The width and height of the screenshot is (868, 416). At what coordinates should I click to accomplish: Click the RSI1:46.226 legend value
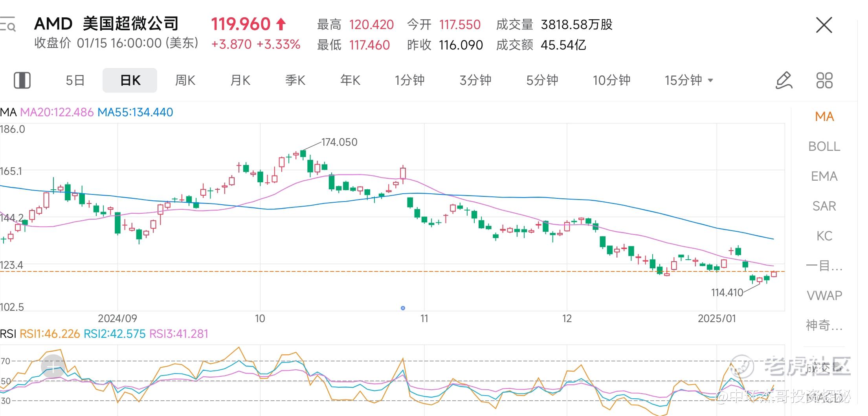(50, 334)
